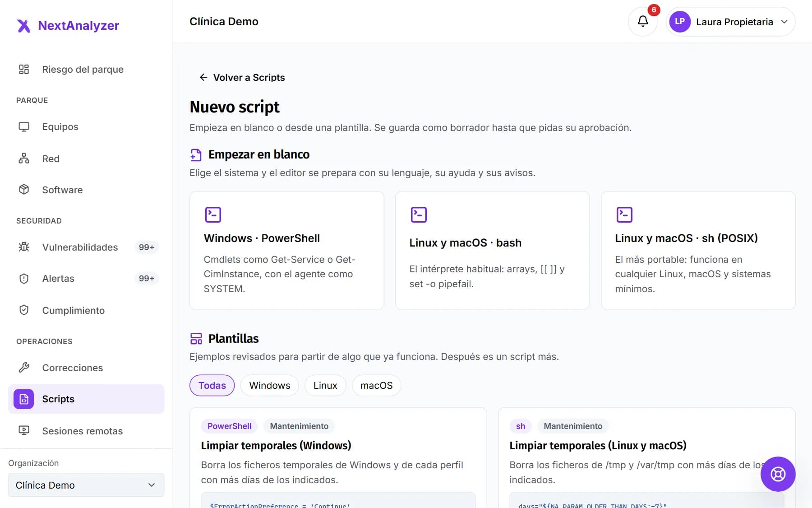Open the floating help lifebuoy button
The height and width of the screenshot is (508, 812).
778,474
